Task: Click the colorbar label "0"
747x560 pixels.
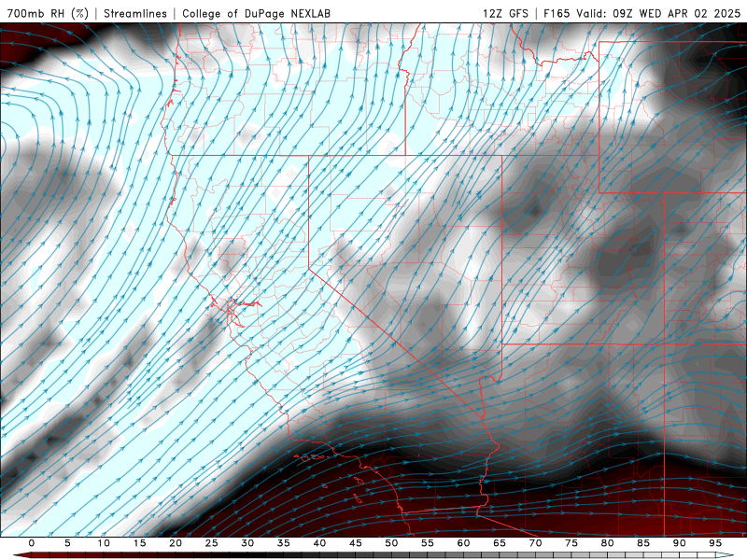Action: (32, 543)
